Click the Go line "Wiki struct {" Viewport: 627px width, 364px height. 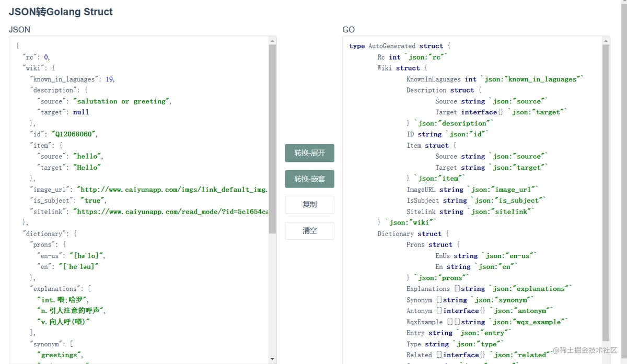coord(402,68)
